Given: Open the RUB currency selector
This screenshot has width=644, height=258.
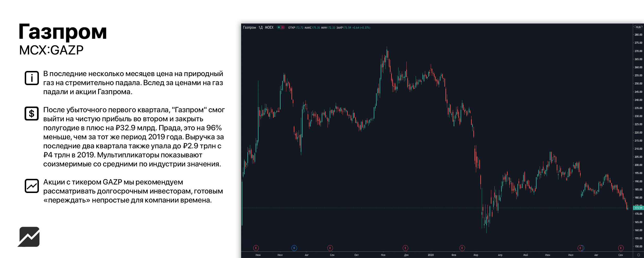Looking at the screenshot, I should (638, 27).
